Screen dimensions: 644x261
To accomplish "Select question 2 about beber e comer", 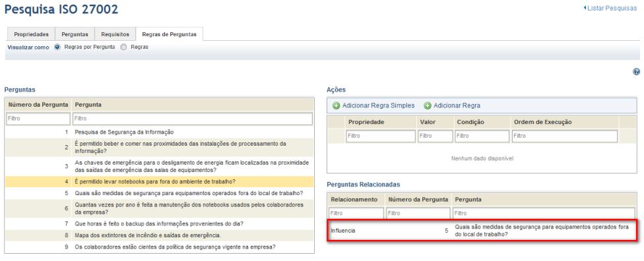I will [x=160, y=148].
